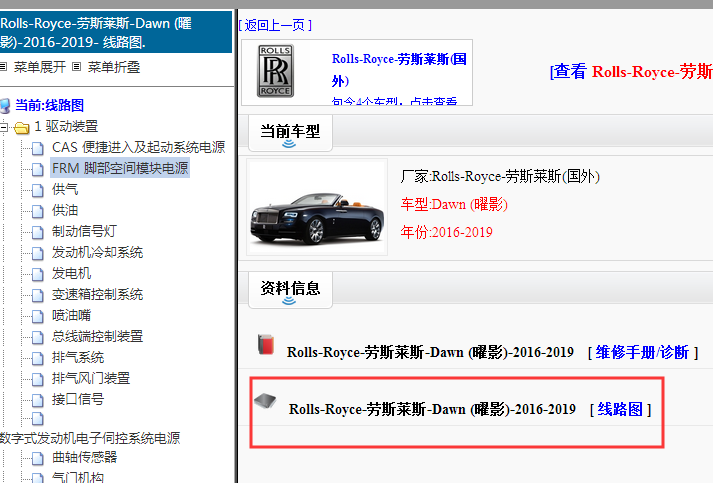This screenshot has width=713, height=483.
Task: Open the 排气系统 diagram entry
Action: (78, 357)
